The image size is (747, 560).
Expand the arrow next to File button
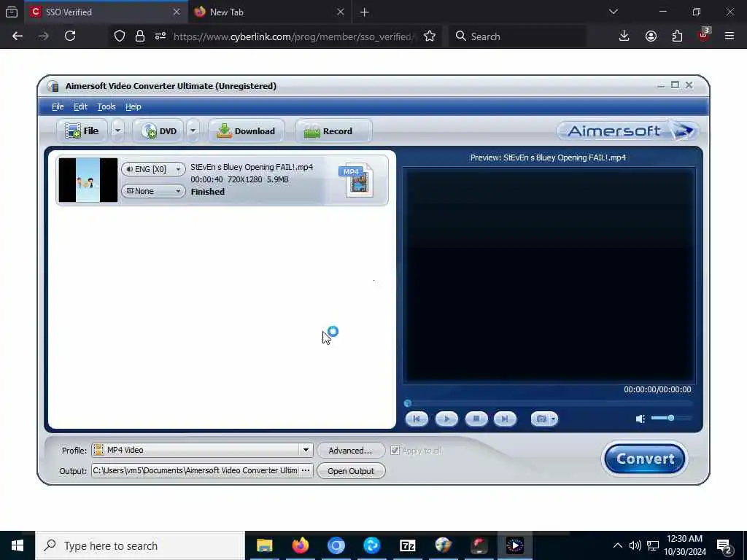pyautogui.click(x=117, y=131)
